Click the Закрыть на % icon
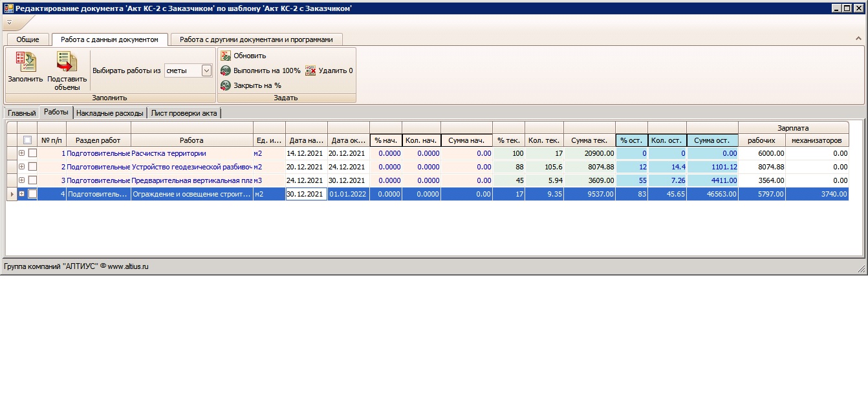 point(226,85)
